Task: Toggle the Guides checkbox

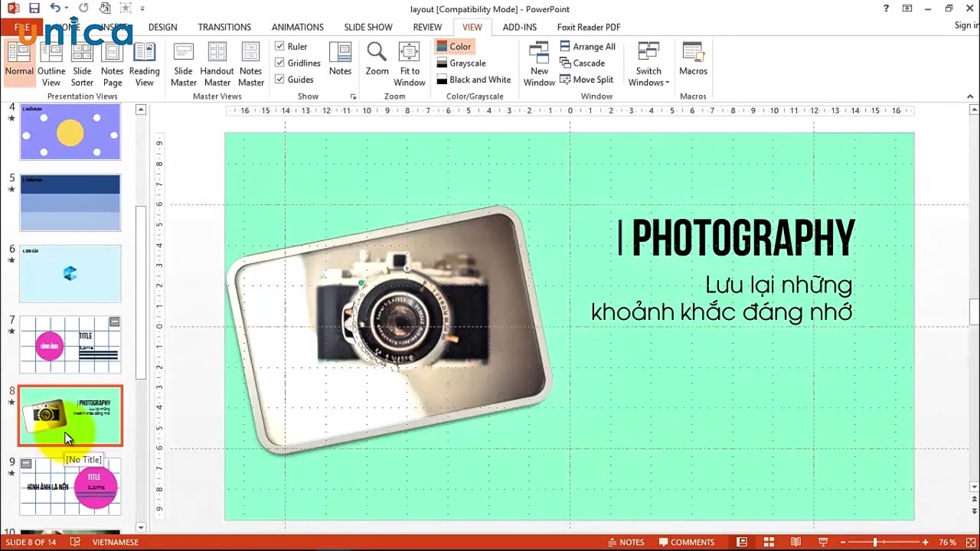Action: click(x=294, y=80)
